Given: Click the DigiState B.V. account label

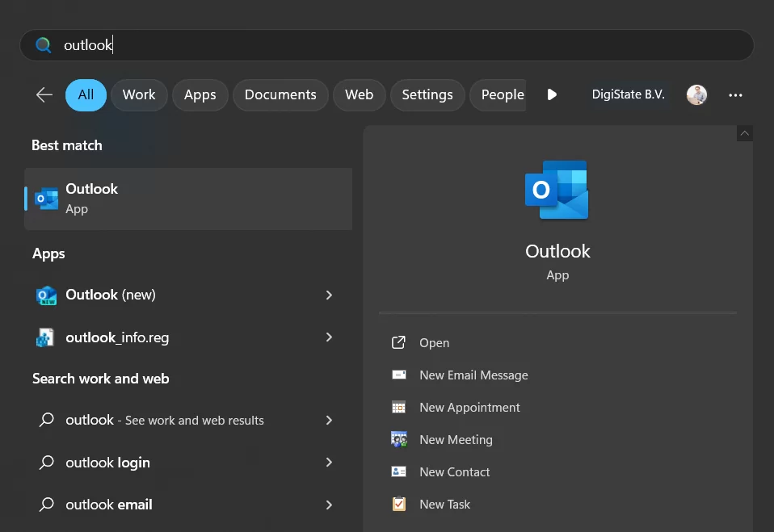Looking at the screenshot, I should point(629,94).
